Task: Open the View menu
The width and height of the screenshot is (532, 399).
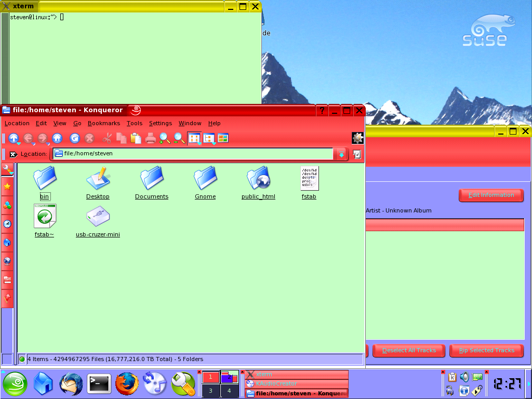Action: tap(60, 123)
